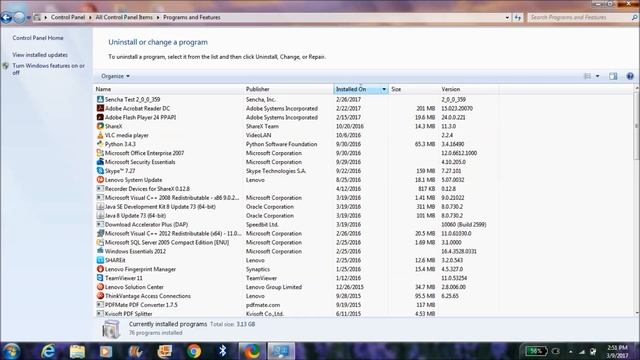Open the Windows Start button
Image resolution: width=640 pixels, height=360 pixels.
(x=11, y=351)
